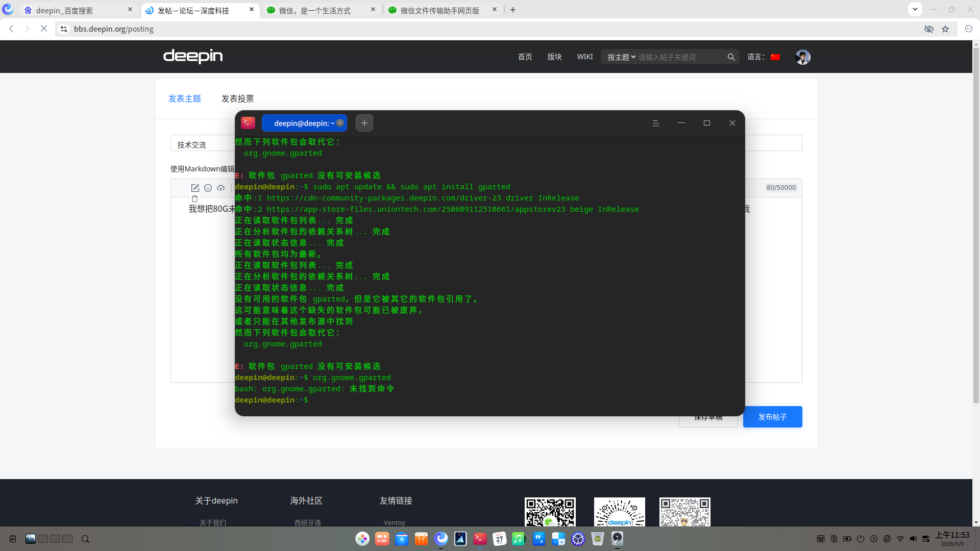This screenshot has height=551, width=980.
Task: Click the editor's edit/compose pencil icon
Action: (195, 188)
